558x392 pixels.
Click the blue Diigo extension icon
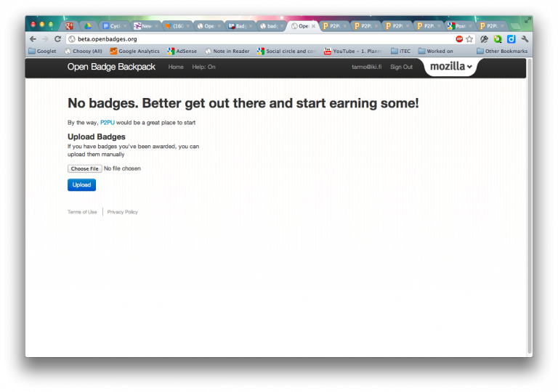(x=511, y=39)
